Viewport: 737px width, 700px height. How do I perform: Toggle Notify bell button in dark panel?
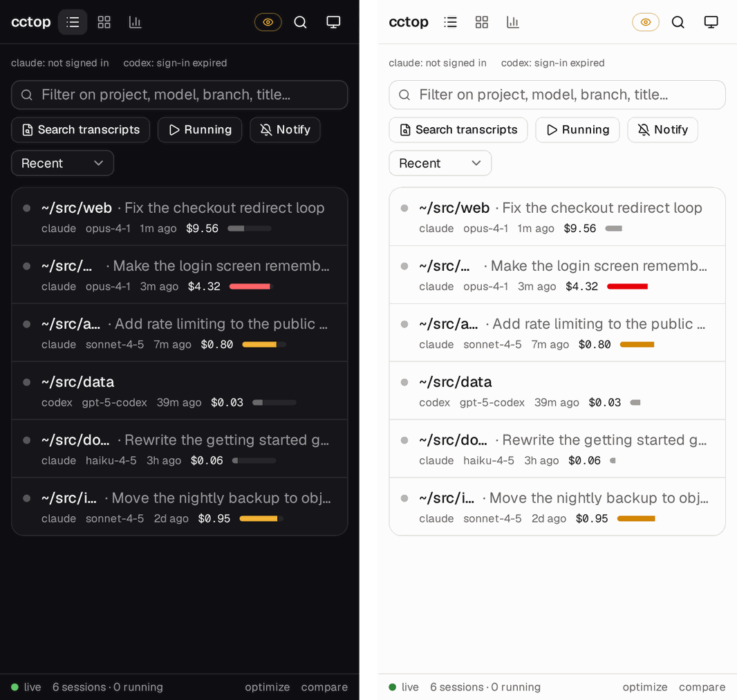(285, 130)
